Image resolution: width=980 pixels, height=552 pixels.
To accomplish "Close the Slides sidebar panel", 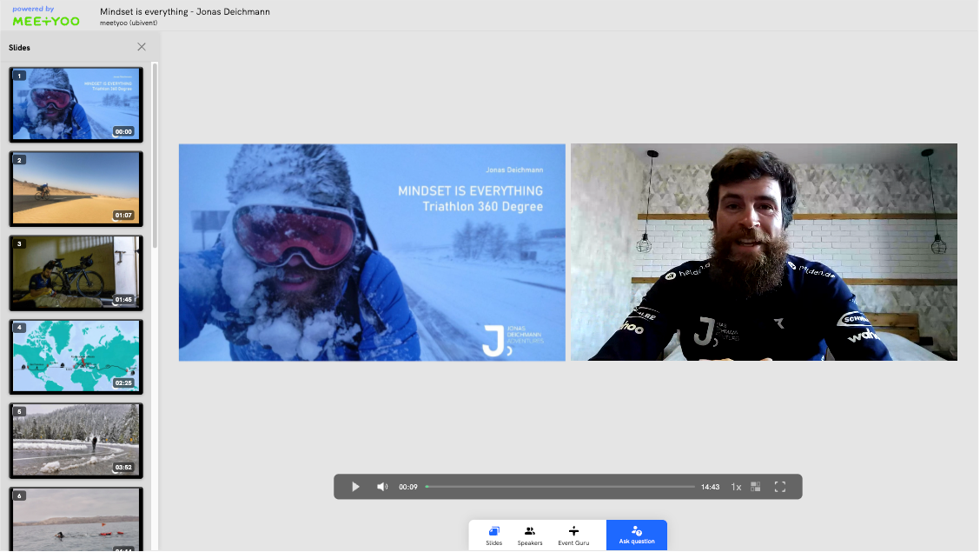I will [x=142, y=47].
